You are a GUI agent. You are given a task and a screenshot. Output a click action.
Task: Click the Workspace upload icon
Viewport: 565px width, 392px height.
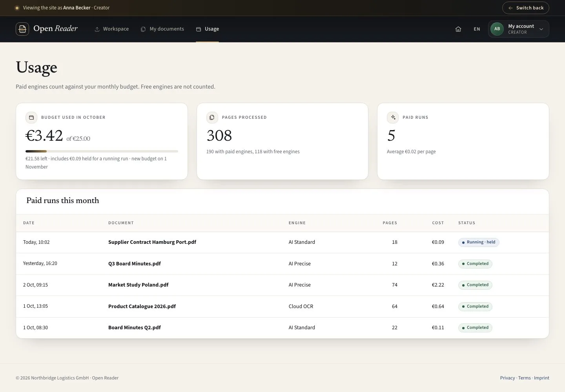(97, 29)
